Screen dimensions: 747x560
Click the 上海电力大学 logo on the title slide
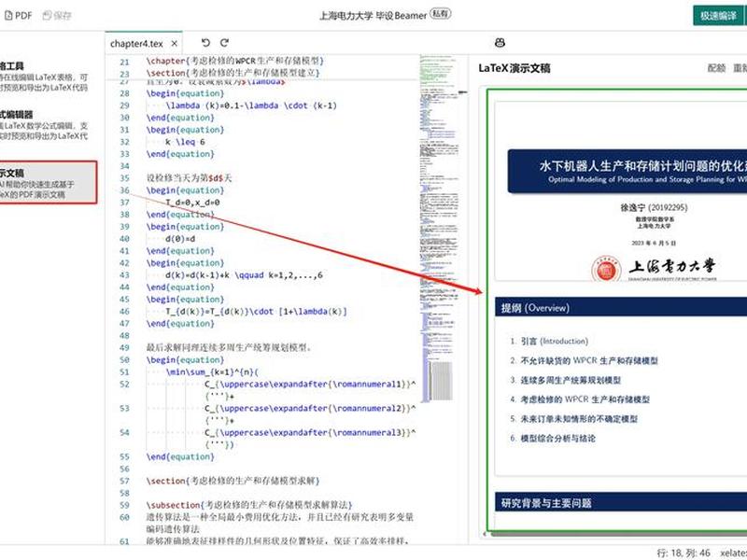click(x=654, y=269)
